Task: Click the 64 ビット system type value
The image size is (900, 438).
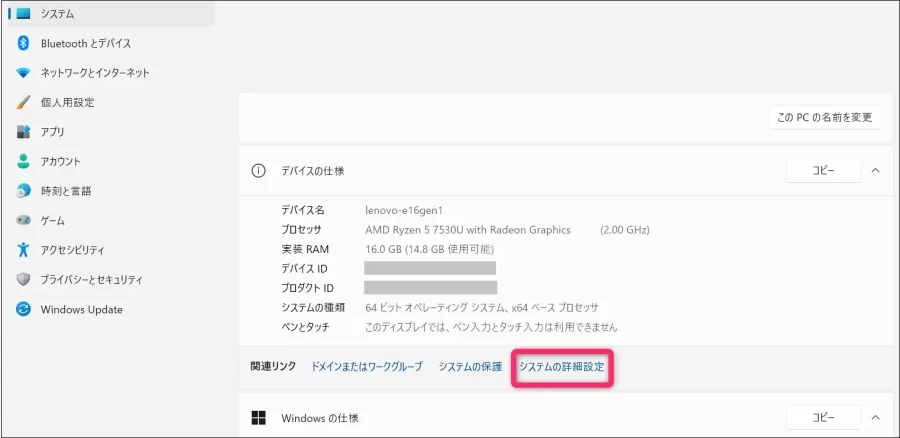Action: pos(482,308)
